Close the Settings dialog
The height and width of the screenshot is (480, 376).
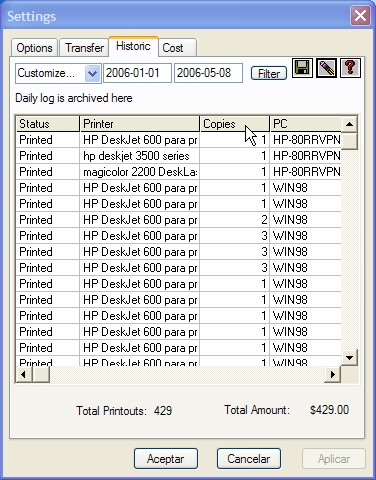(360, 16)
